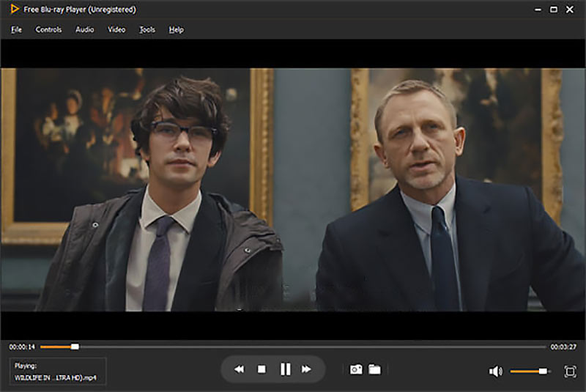Fast forward the video

tap(307, 370)
